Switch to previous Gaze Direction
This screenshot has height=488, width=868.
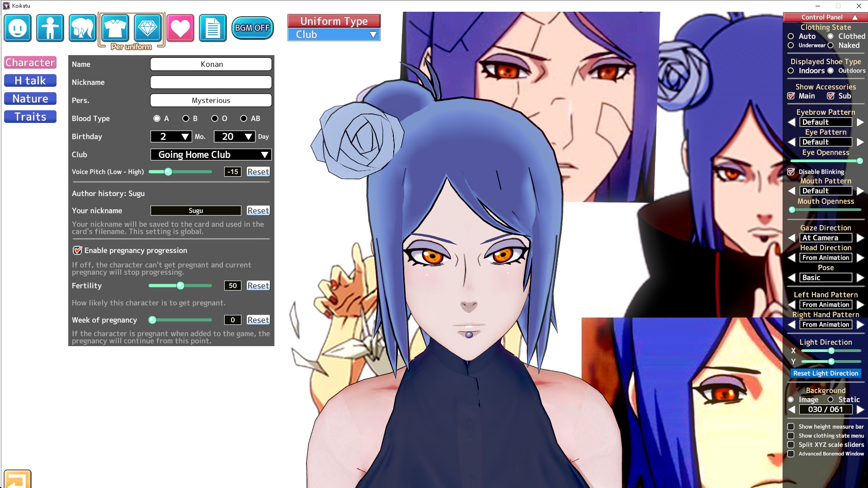(x=792, y=238)
